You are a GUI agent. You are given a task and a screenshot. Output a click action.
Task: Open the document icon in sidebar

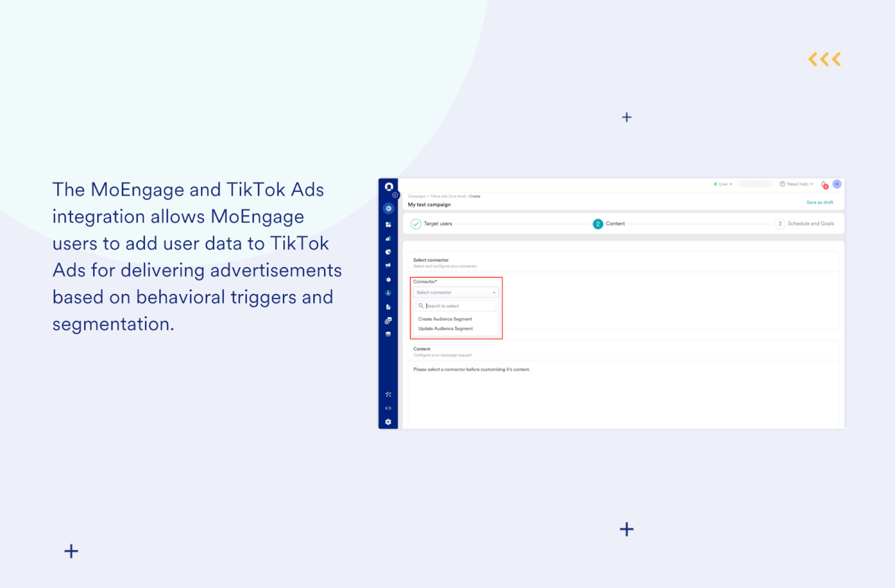coord(388,307)
